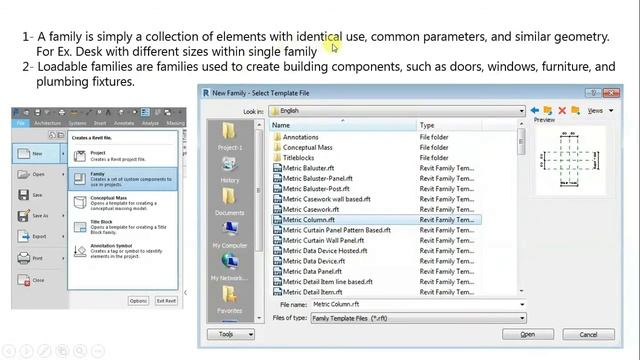Choose Close in the File menu
The width and height of the screenshot is (640, 360).
tap(39, 280)
